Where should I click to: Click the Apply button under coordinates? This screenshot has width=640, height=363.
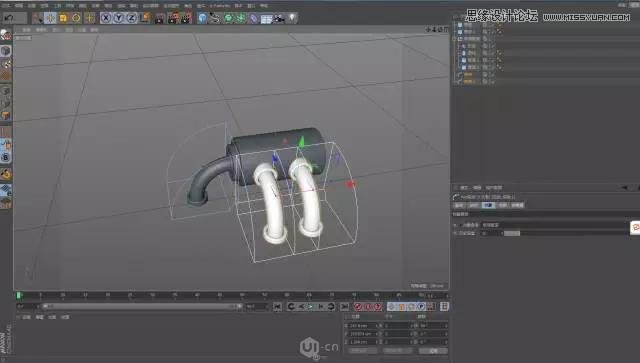pos(433,351)
